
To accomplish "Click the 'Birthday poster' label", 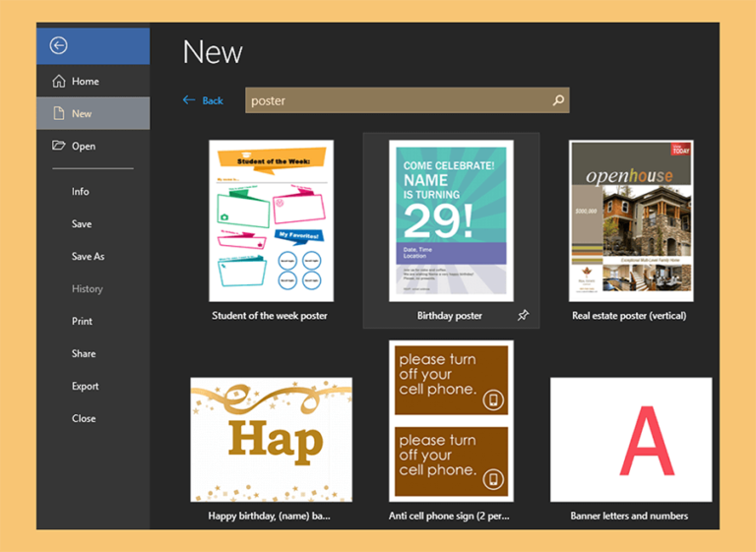I will tap(449, 316).
